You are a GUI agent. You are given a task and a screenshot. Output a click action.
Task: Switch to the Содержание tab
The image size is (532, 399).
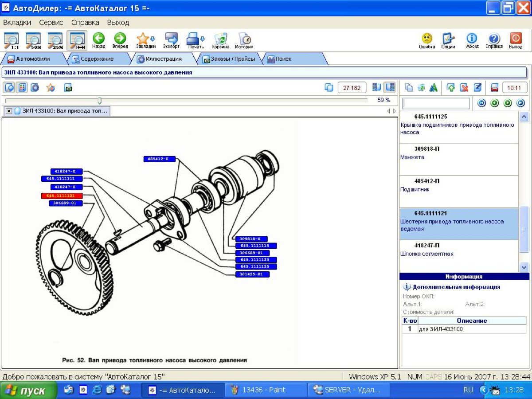(98, 59)
